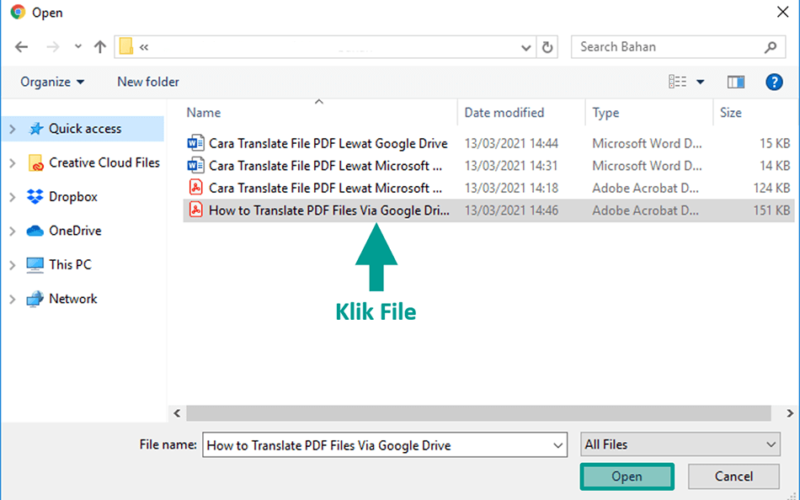The width and height of the screenshot is (800, 500).
Task: Click the This PC monitor icon
Action: [x=35, y=265]
